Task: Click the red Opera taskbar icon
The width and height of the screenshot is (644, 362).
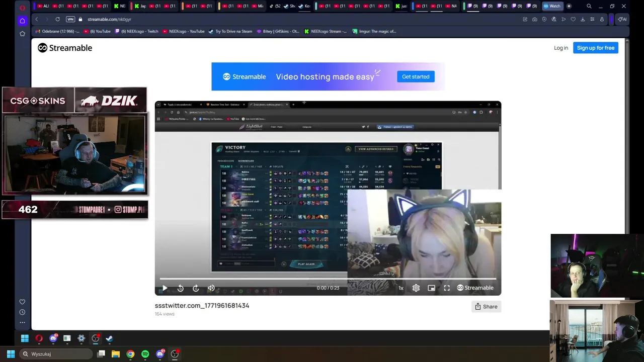Action: coord(39,338)
